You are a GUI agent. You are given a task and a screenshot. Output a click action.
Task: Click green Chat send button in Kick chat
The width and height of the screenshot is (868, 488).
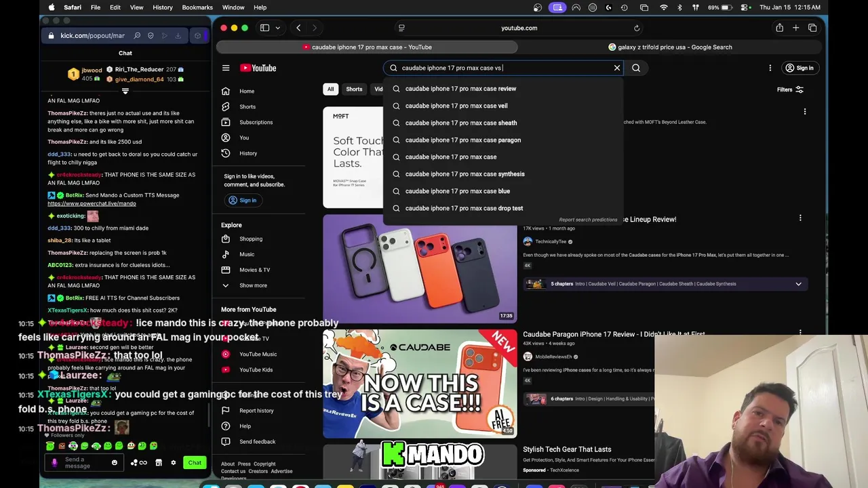point(195,462)
